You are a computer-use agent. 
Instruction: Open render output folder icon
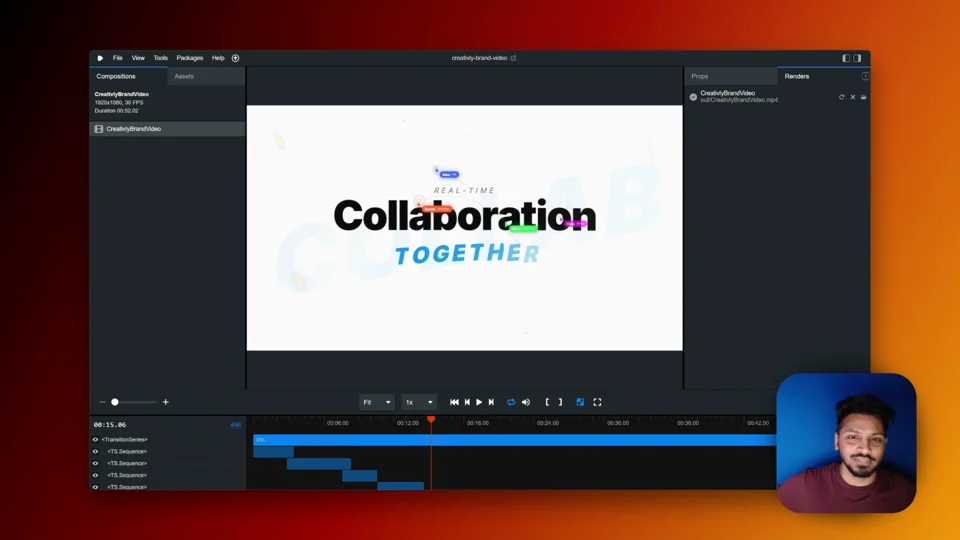pos(863,97)
